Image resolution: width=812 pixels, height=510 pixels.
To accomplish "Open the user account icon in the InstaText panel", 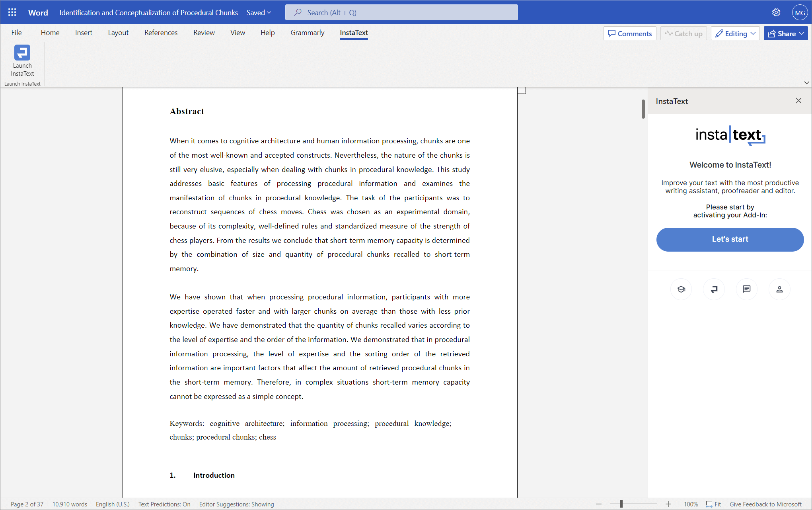I will (779, 289).
